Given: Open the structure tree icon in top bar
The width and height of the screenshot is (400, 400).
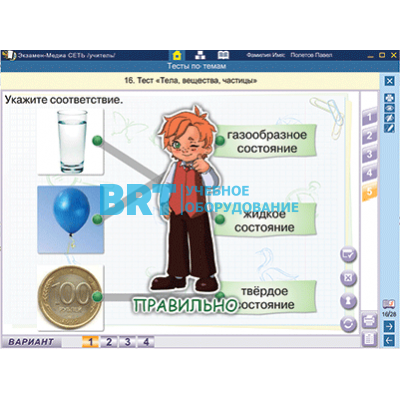Looking at the screenshot, I should pyautogui.click(x=200, y=55).
